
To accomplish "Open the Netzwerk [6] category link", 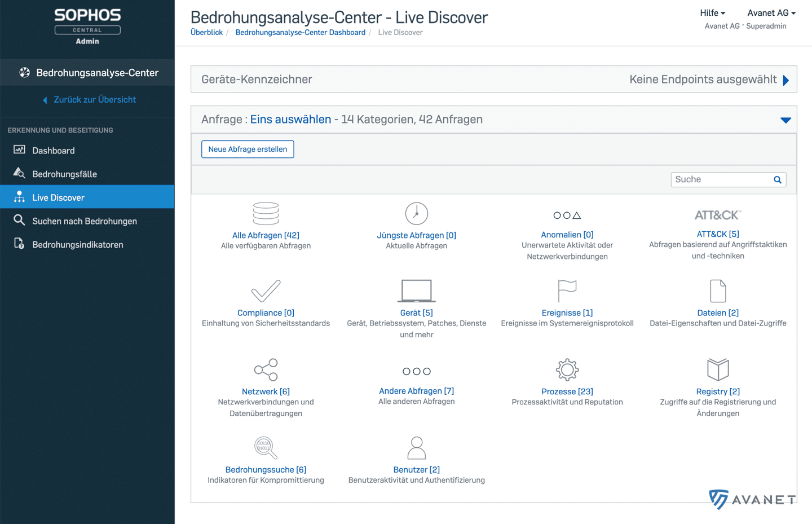I will 266,391.
